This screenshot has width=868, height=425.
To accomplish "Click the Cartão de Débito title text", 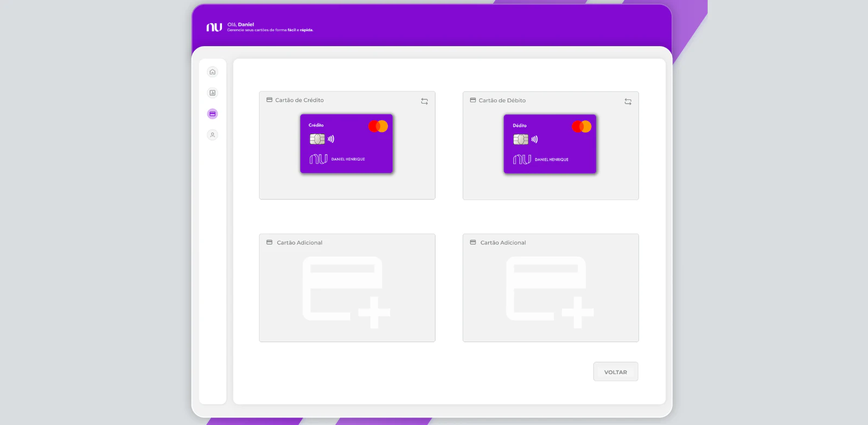I will 502,100.
